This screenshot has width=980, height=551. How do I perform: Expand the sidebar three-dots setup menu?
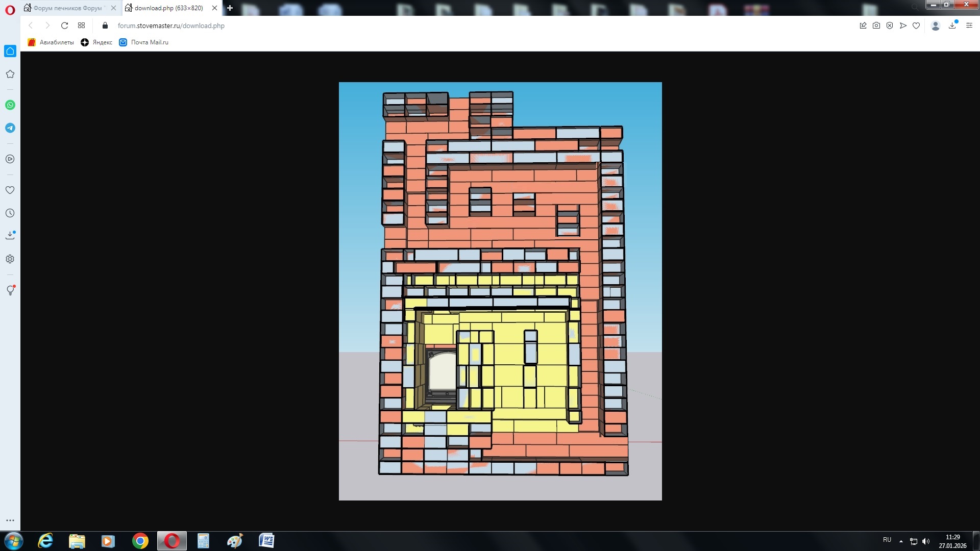tap(10, 521)
